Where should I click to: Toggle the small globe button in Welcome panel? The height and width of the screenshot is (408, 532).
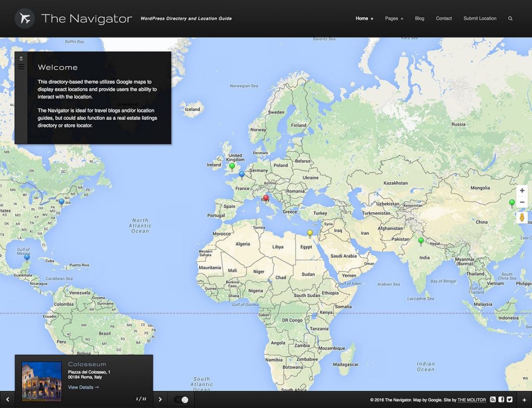coord(21,58)
